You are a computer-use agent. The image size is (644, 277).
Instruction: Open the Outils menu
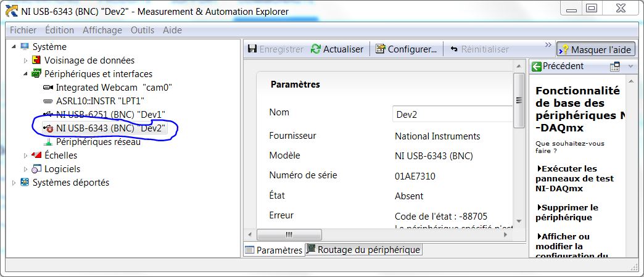click(142, 30)
